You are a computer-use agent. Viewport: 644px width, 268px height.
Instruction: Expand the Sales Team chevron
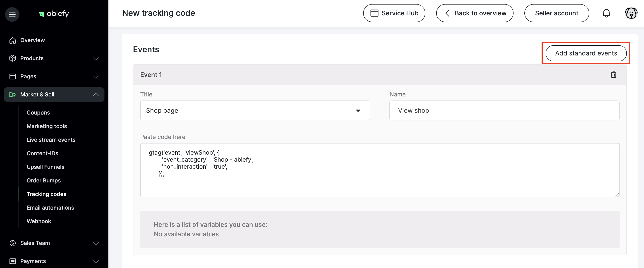tap(96, 244)
